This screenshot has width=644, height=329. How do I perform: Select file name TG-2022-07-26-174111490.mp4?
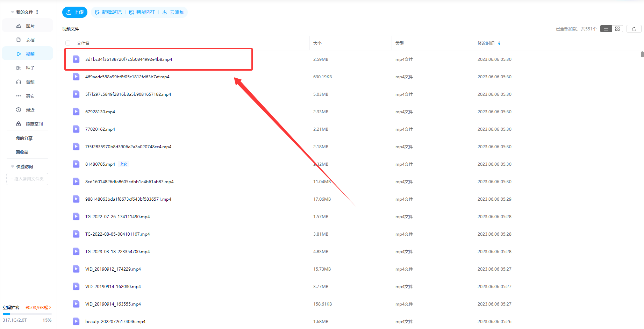pyautogui.click(x=117, y=217)
